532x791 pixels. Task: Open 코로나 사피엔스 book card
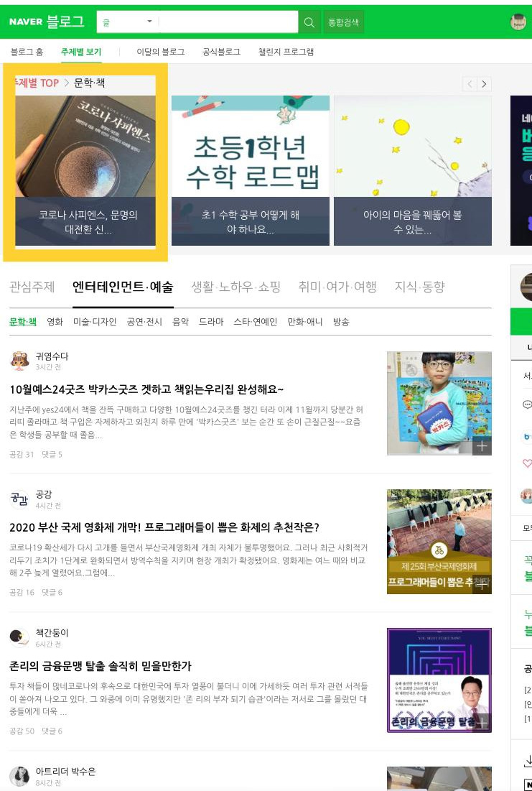click(x=85, y=170)
